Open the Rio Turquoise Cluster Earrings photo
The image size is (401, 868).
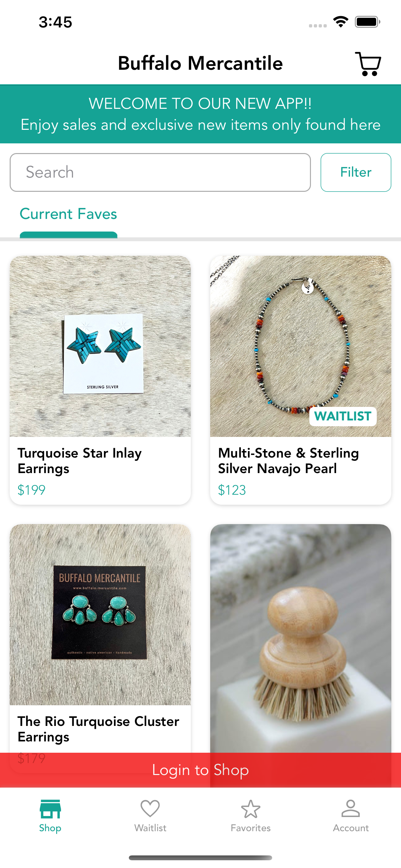(x=100, y=614)
